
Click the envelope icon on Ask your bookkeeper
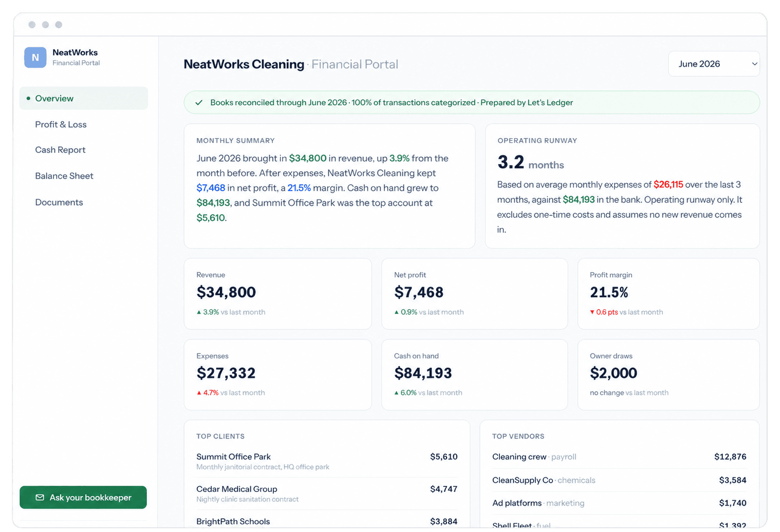[40, 498]
